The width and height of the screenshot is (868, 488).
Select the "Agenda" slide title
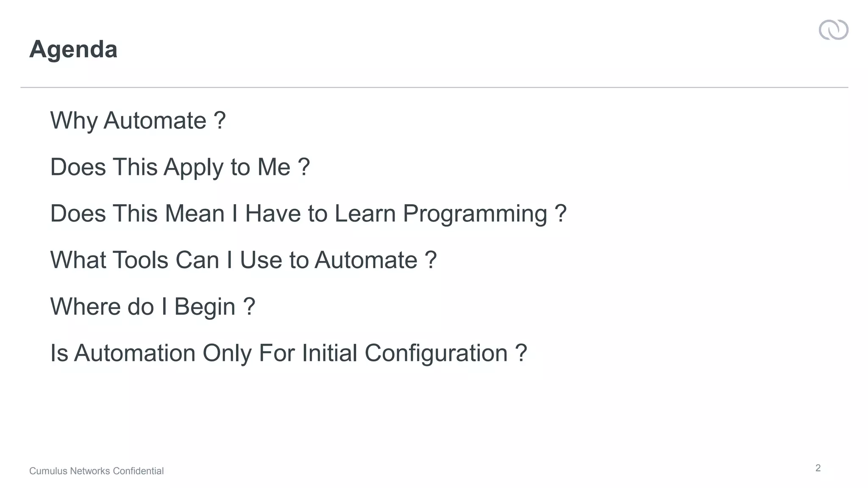73,49
